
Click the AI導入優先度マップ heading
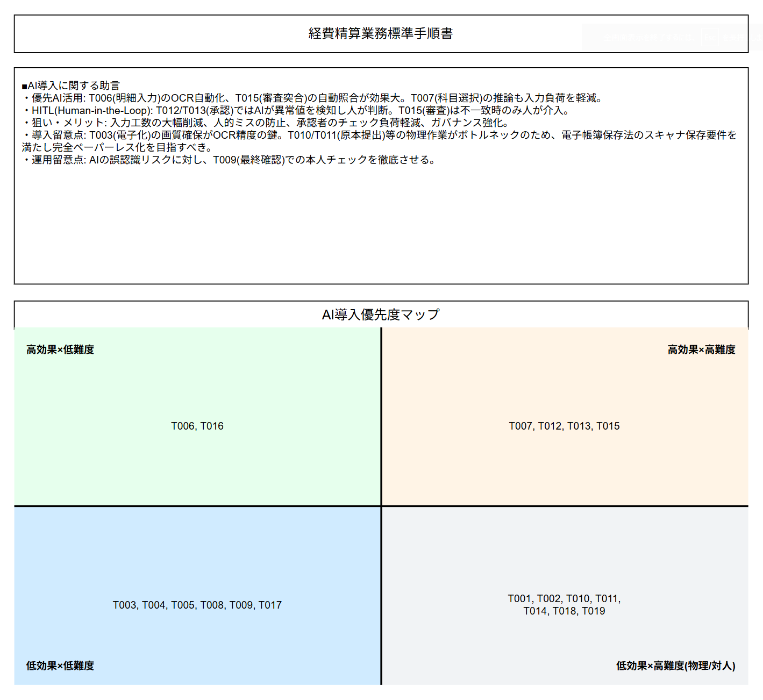pos(381,315)
